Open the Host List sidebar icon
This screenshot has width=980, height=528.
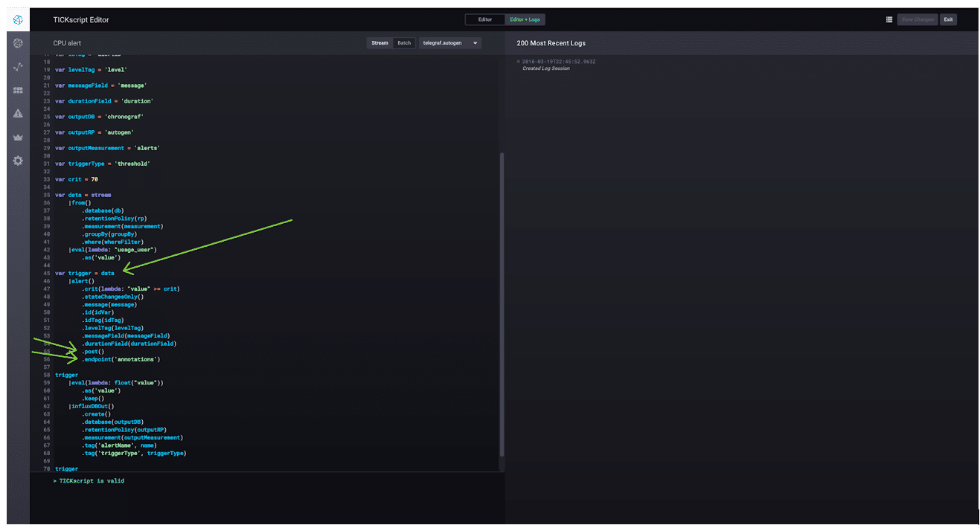pyautogui.click(x=18, y=44)
